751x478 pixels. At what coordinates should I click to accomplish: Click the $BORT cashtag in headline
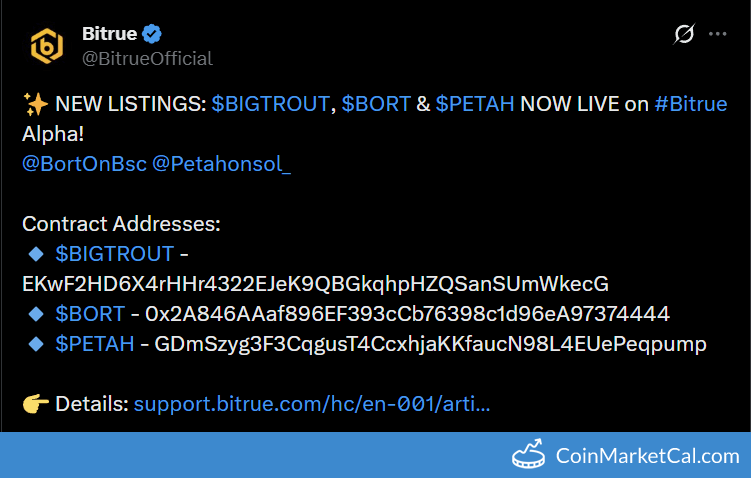375,104
